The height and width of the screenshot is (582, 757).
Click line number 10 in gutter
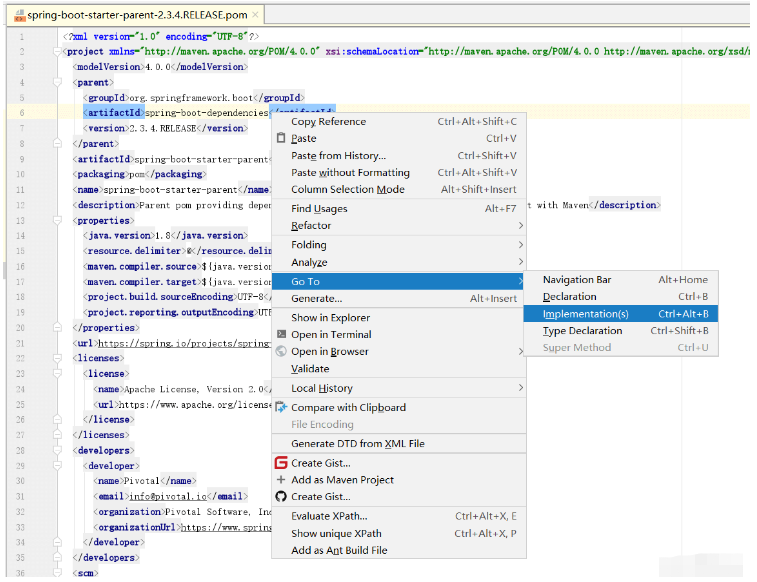(x=20, y=174)
